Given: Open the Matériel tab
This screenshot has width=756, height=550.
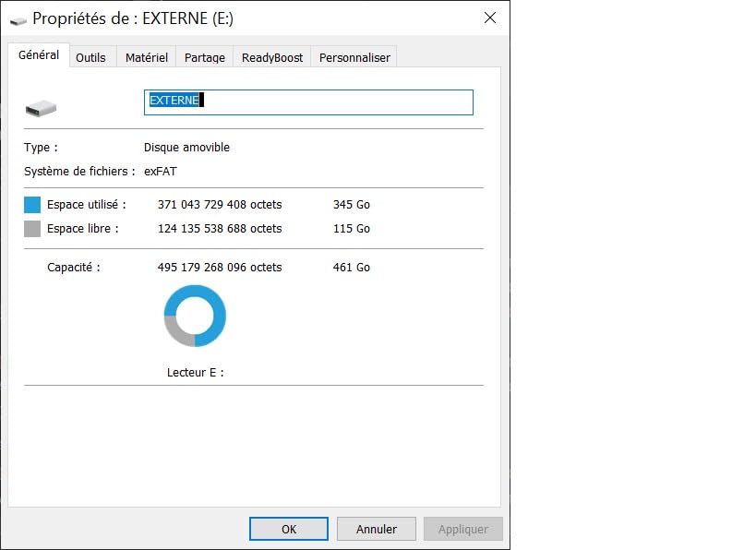Looking at the screenshot, I should coord(147,57).
